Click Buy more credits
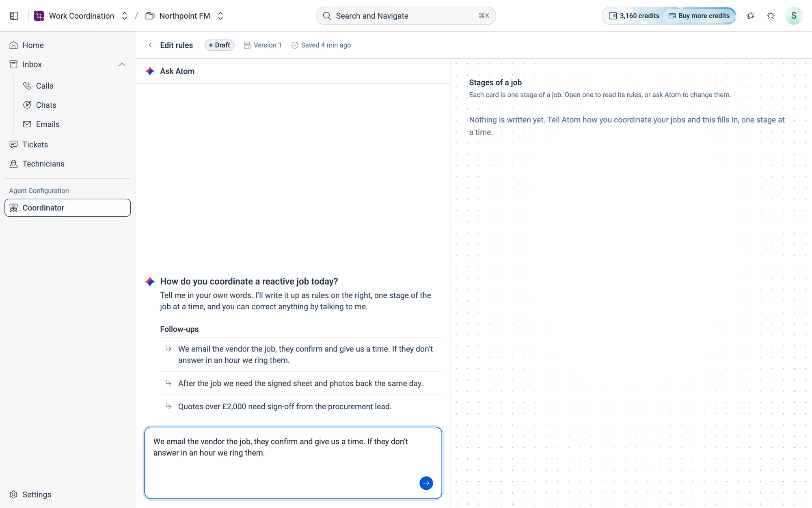This screenshot has width=812, height=508. [x=699, y=16]
